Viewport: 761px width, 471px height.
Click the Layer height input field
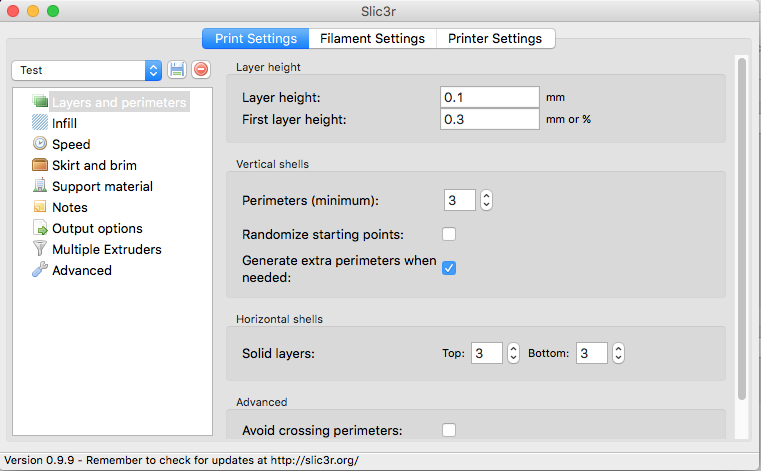(x=490, y=97)
